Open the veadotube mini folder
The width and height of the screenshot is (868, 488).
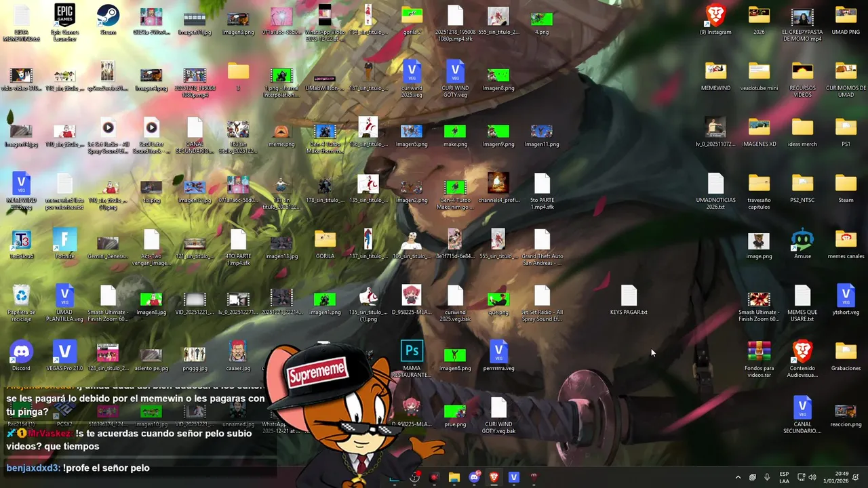[759, 76]
